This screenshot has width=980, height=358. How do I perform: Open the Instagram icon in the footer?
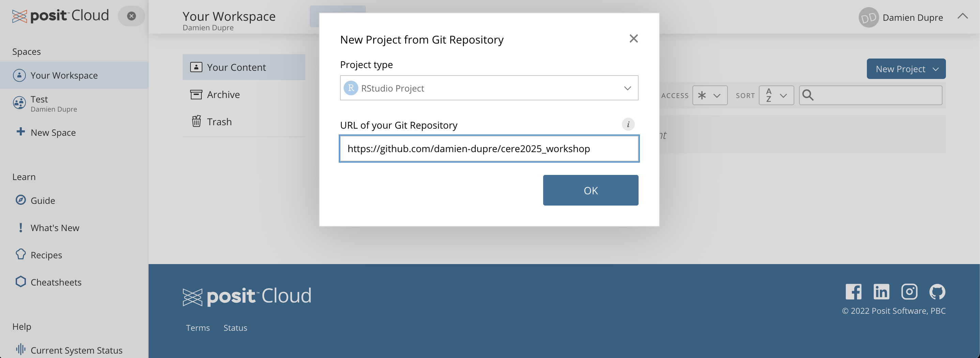click(909, 292)
